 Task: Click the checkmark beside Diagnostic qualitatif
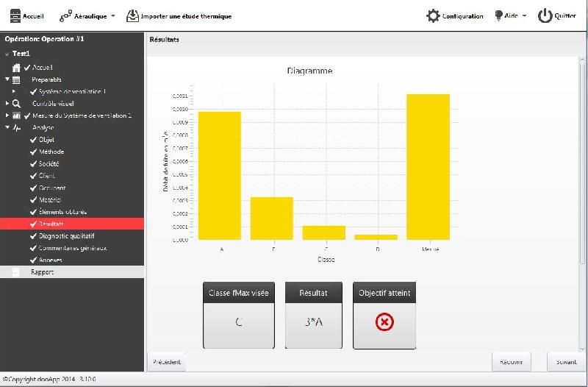(33, 236)
